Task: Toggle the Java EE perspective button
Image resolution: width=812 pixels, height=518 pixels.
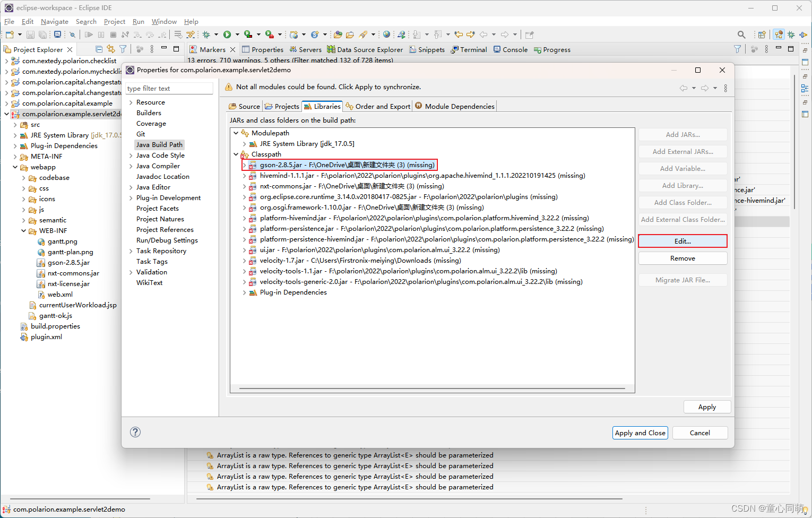Action: 779,34
